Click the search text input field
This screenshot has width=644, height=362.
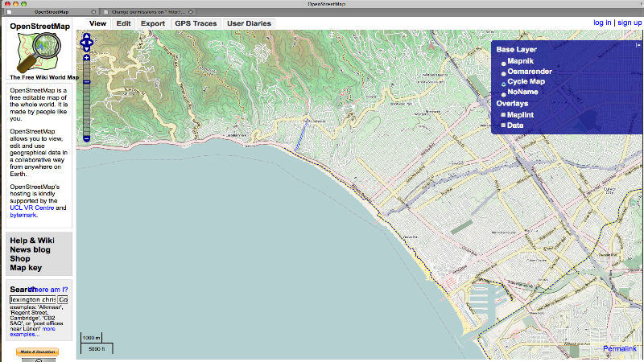[32, 299]
